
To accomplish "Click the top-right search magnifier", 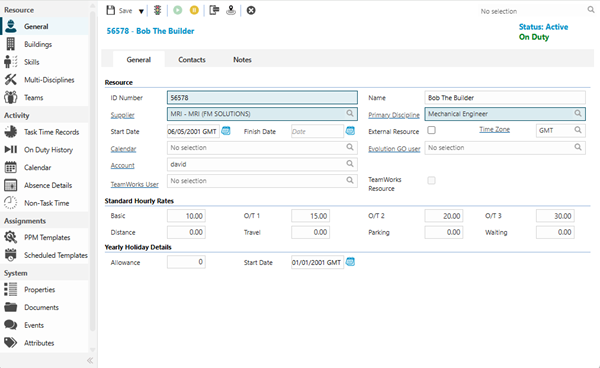I will pyautogui.click(x=591, y=10).
